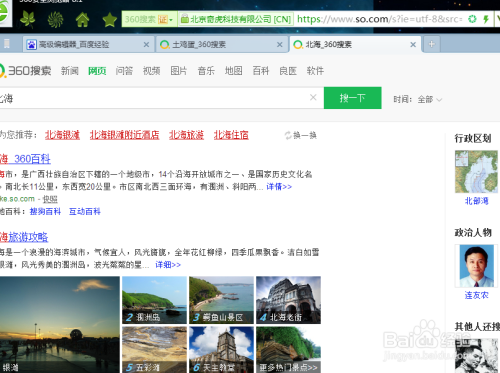Open the 鳄鱼山景区 photo thumbnail

(221, 300)
